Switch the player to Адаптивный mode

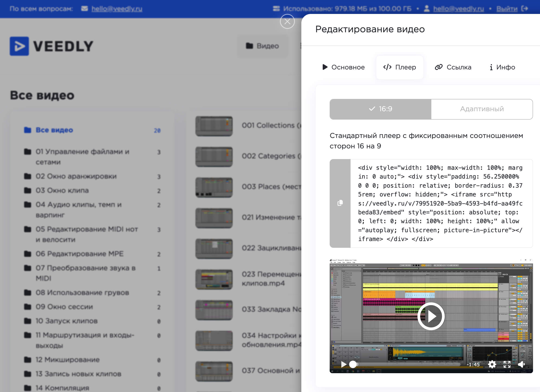coord(482,109)
